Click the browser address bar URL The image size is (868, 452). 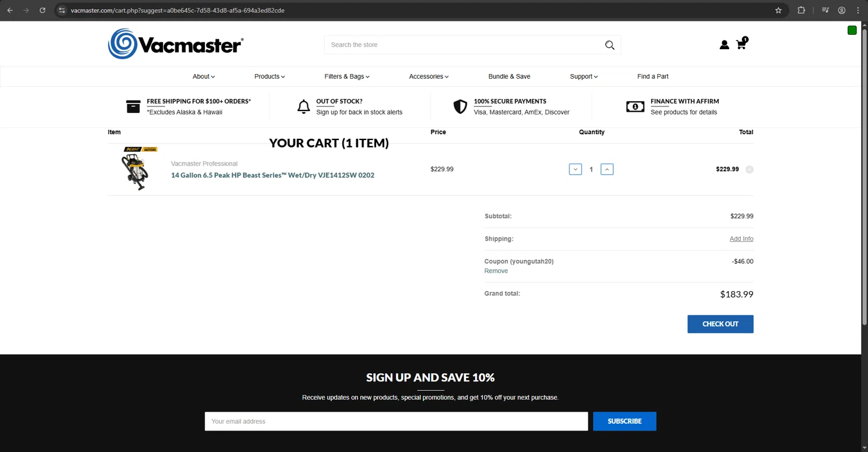[178, 10]
